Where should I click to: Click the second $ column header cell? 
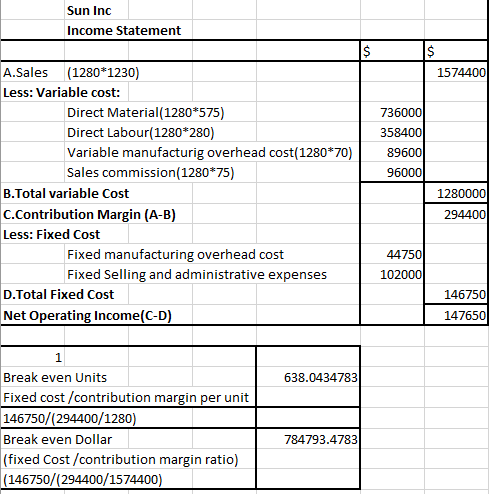[x=430, y=51]
